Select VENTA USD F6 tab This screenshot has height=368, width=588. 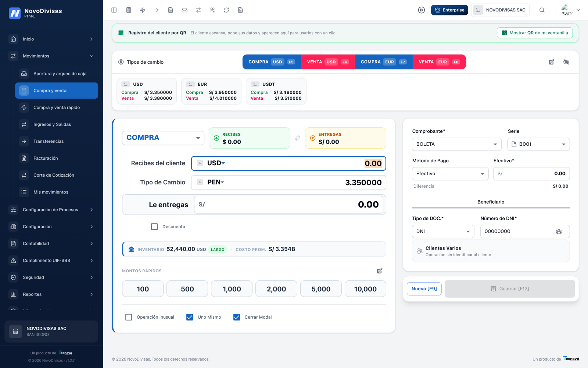(328, 62)
